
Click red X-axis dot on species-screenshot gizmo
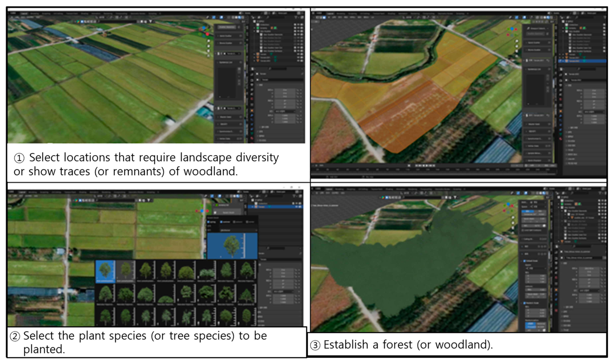pos(207,211)
